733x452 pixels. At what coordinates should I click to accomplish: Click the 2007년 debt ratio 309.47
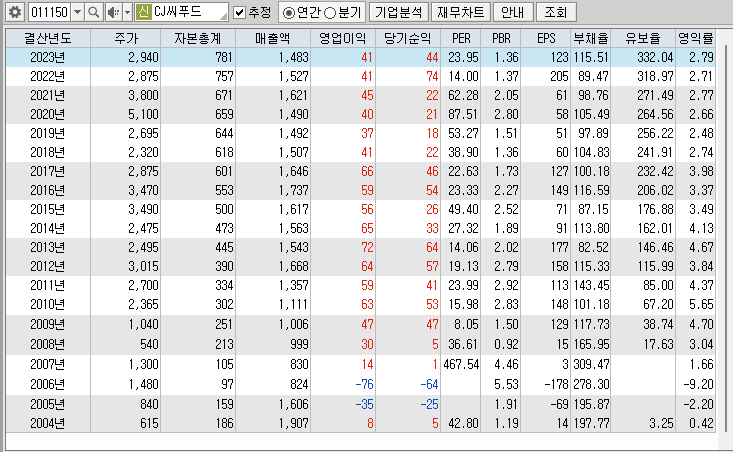pos(591,364)
